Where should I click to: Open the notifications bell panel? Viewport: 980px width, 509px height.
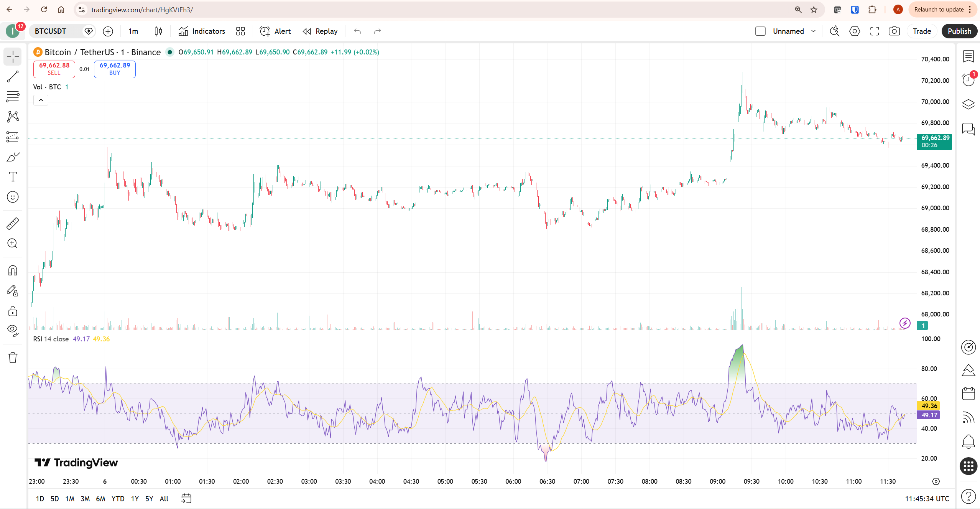click(x=968, y=441)
